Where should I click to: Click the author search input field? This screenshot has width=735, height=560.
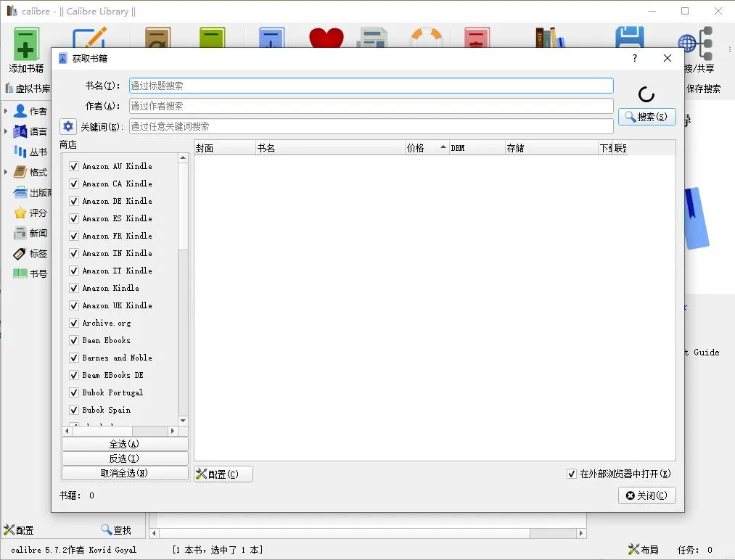pos(371,106)
